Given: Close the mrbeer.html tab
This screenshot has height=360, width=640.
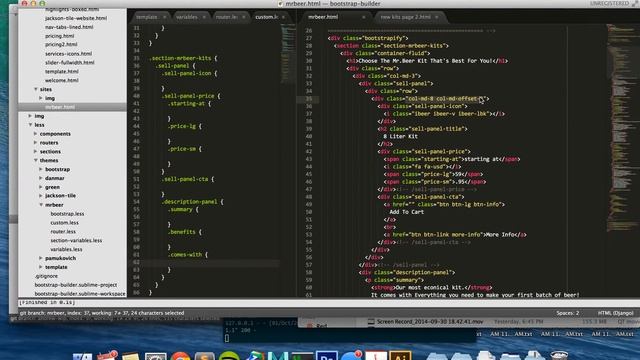Looking at the screenshot, I should click(363, 17).
